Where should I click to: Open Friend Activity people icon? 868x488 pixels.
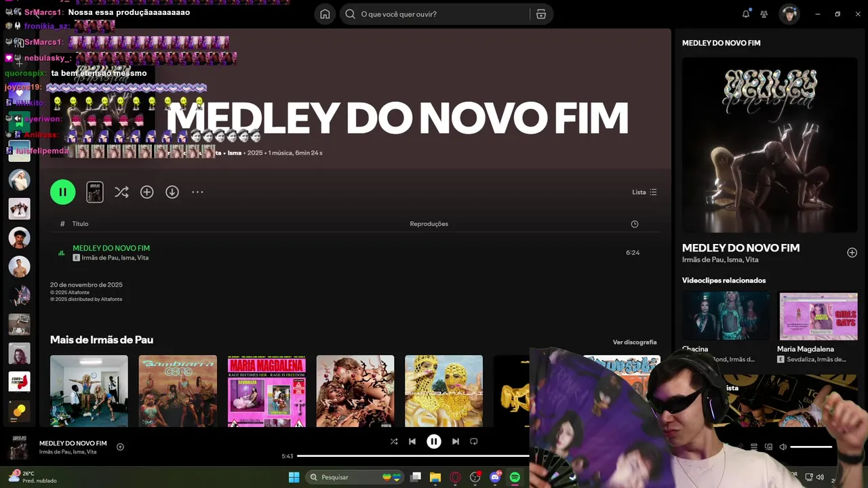[764, 14]
